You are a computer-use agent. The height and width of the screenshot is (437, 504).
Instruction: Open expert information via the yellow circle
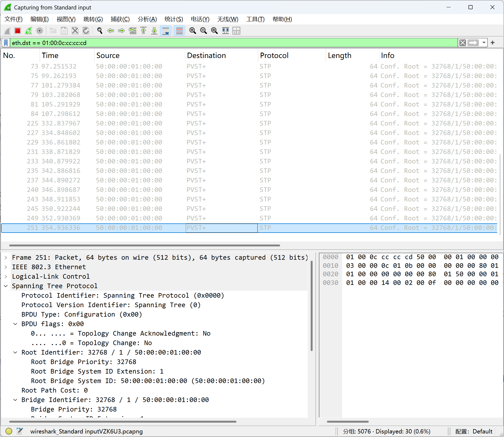point(9,431)
